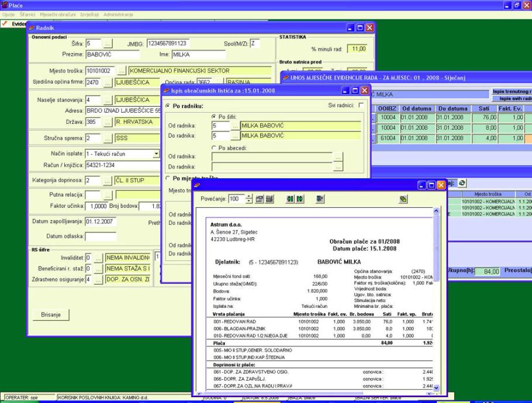Open the Opcije menu

click(x=9, y=15)
